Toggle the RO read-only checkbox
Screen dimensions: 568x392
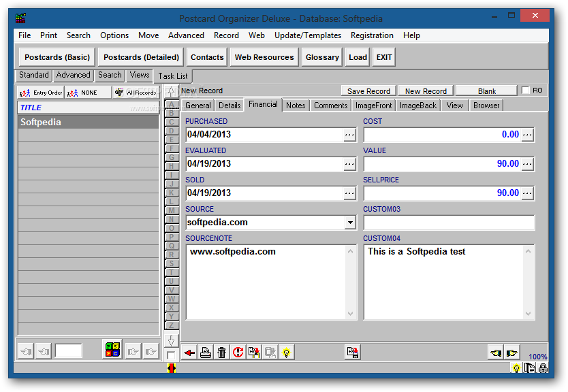(525, 90)
